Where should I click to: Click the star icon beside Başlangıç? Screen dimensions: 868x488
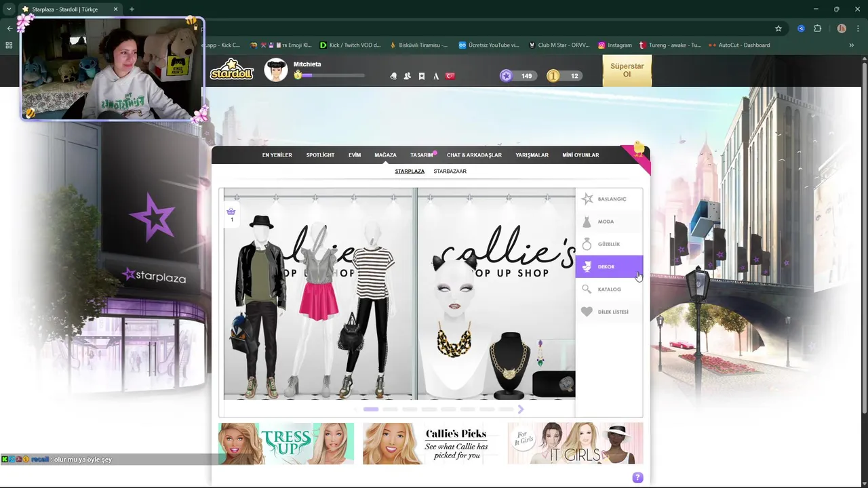coord(587,199)
